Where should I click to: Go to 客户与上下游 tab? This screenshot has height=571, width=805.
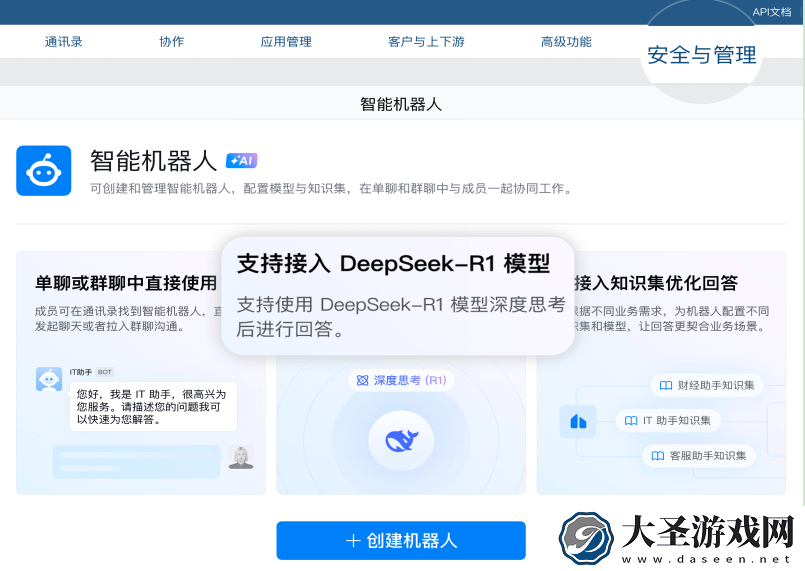tap(426, 42)
